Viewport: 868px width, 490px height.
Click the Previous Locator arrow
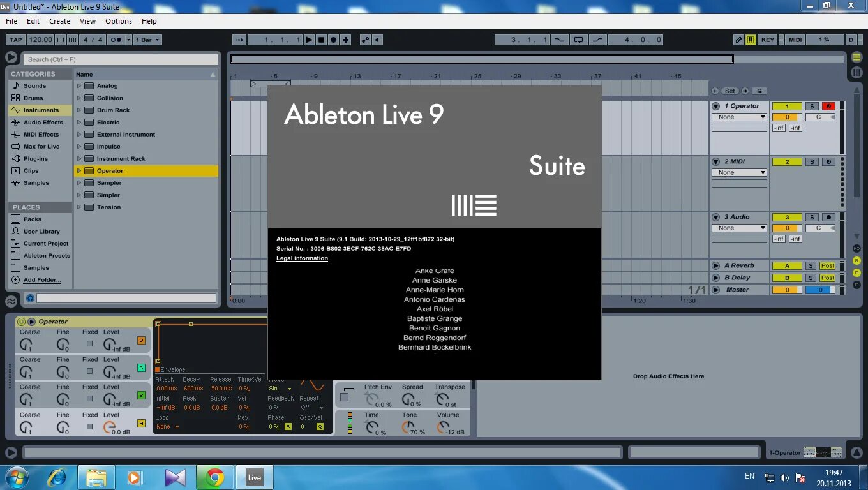coord(715,91)
